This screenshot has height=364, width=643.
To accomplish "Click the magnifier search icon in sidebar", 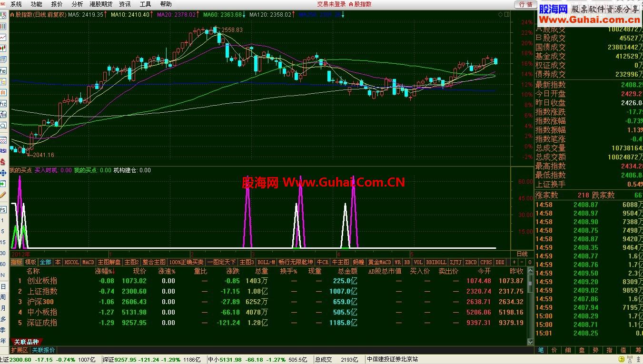I will pos(3,125).
